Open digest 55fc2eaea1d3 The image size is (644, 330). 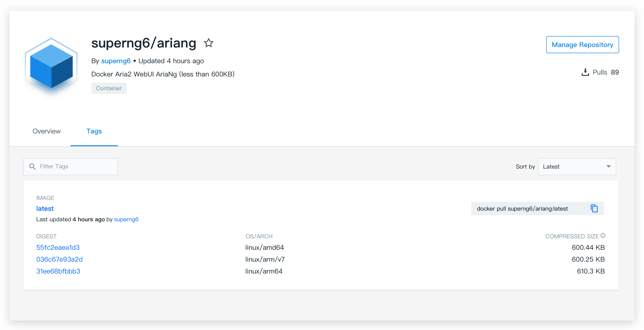tap(58, 247)
